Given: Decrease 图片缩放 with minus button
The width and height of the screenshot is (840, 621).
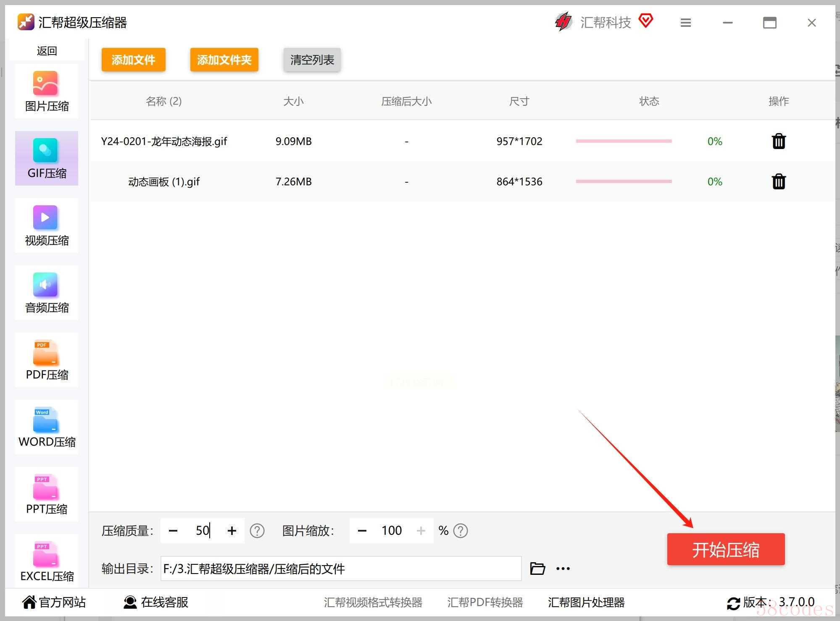Looking at the screenshot, I should click(362, 531).
